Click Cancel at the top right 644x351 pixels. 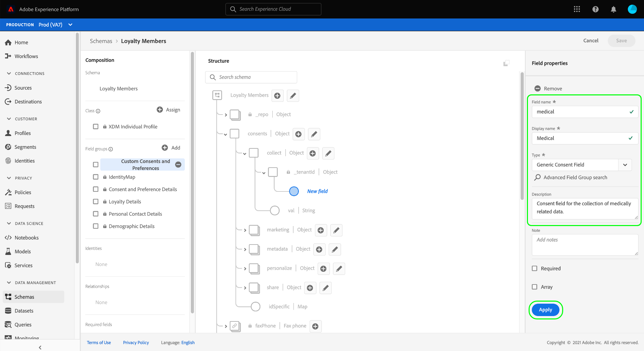coord(591,41)
